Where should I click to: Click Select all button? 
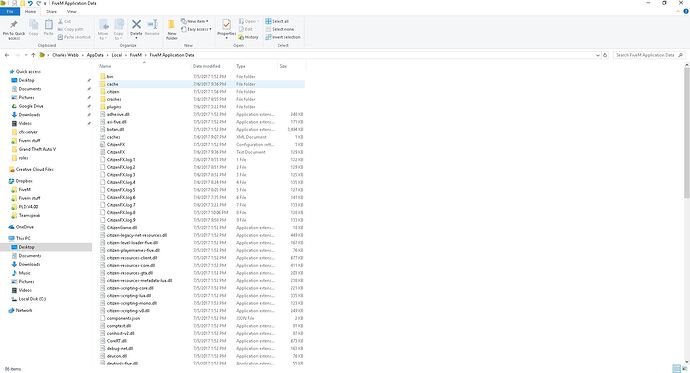(277, 21)
